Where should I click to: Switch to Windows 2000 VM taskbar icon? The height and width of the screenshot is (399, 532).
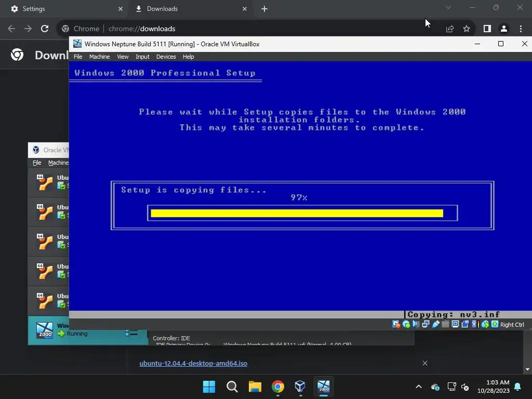click(x=324, y=387)
